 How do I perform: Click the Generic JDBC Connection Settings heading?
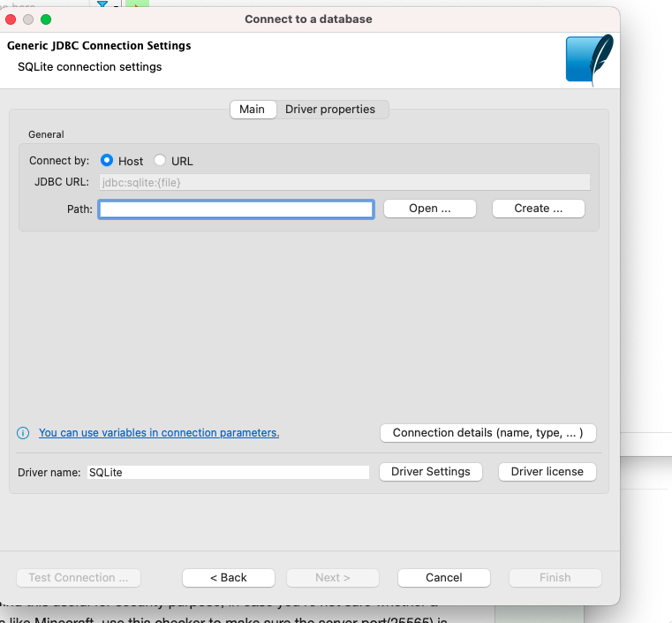pyautogui.click(x=99, y=45)
